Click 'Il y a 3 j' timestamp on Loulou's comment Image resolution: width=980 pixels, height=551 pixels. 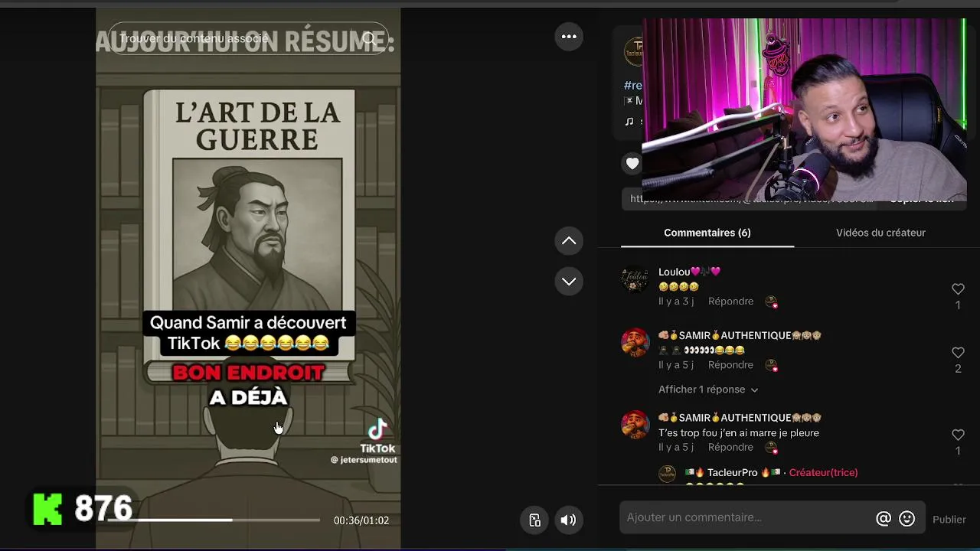click(x=676, y=302)
